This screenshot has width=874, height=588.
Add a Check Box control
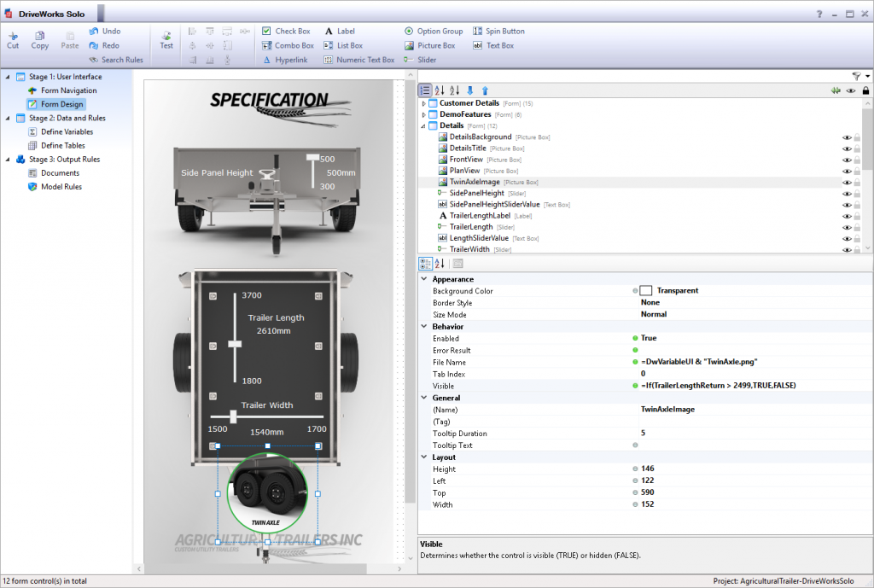click(286, 32)
